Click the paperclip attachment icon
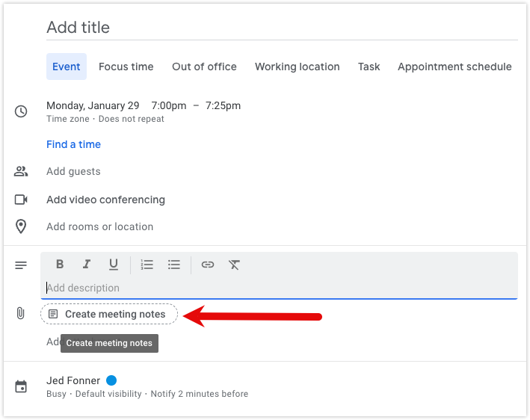Viewport: 530px width, 420px height. tap(21, 313)
